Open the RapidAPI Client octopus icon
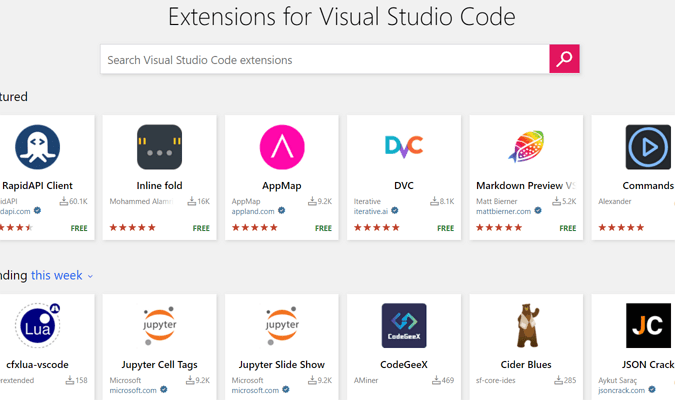 (37, 147)
